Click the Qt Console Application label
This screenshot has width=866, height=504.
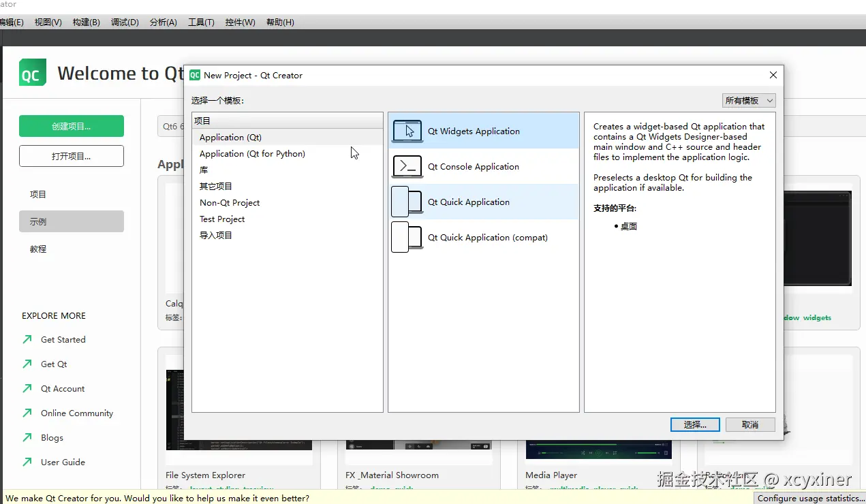[474, 166]
